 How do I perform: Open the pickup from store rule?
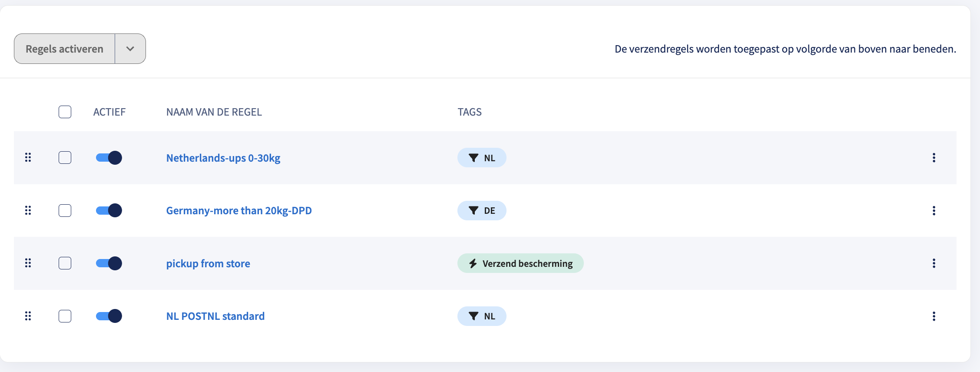[208, 264]
